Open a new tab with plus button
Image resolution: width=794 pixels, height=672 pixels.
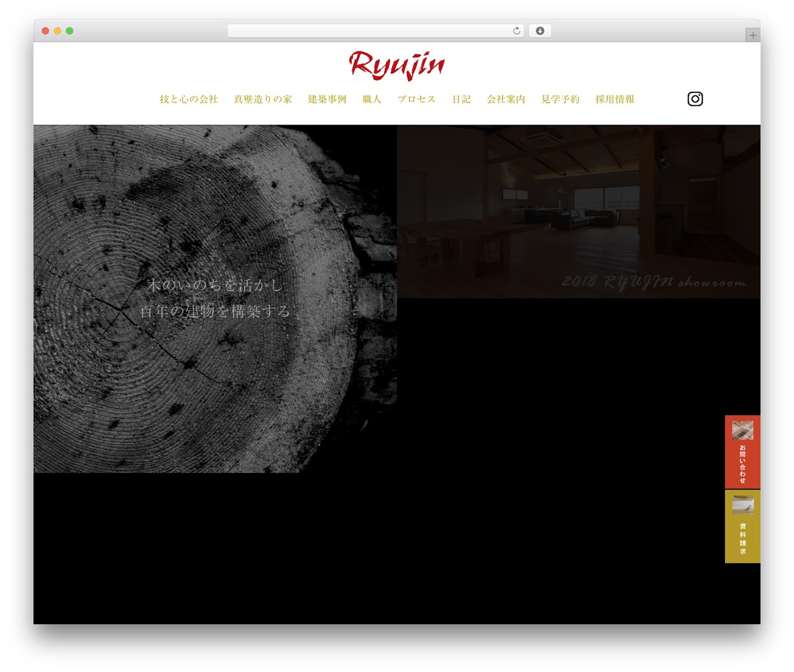[x=752, y=35]
